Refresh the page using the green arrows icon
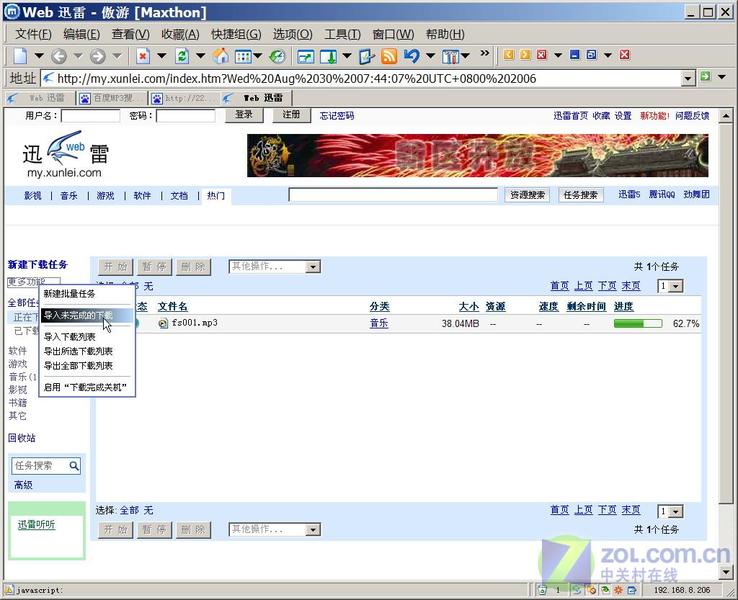Screen dimensions: 738x600 click(182, 56)
